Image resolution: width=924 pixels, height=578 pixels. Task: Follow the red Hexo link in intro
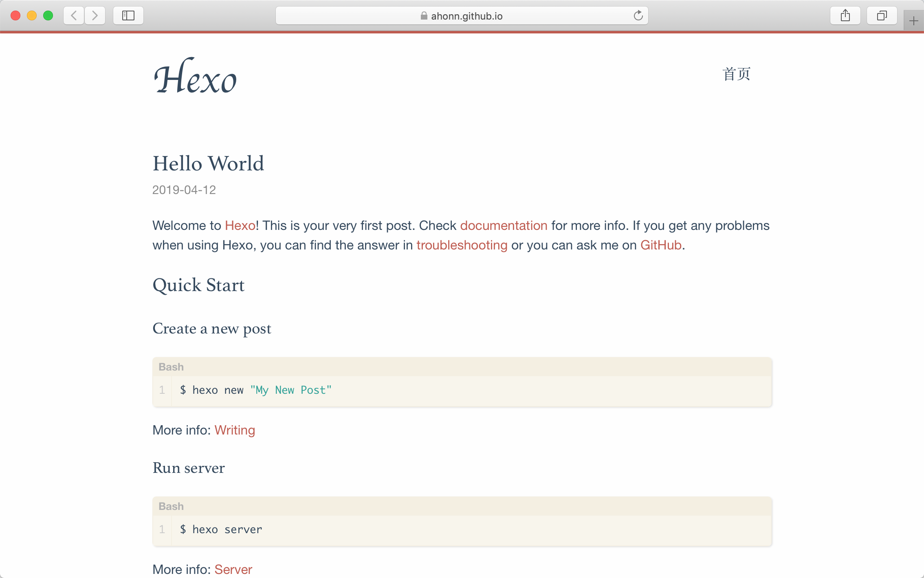point(240,225)
